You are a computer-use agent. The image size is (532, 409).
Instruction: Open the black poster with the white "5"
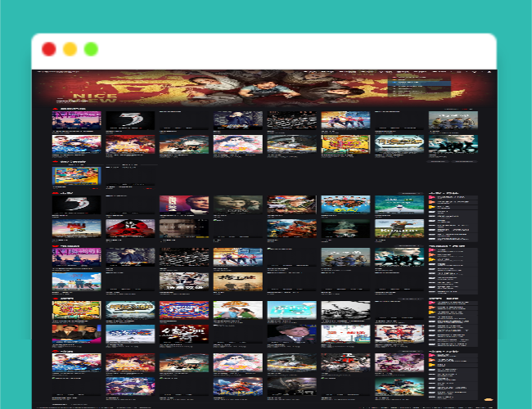[129, 120]
